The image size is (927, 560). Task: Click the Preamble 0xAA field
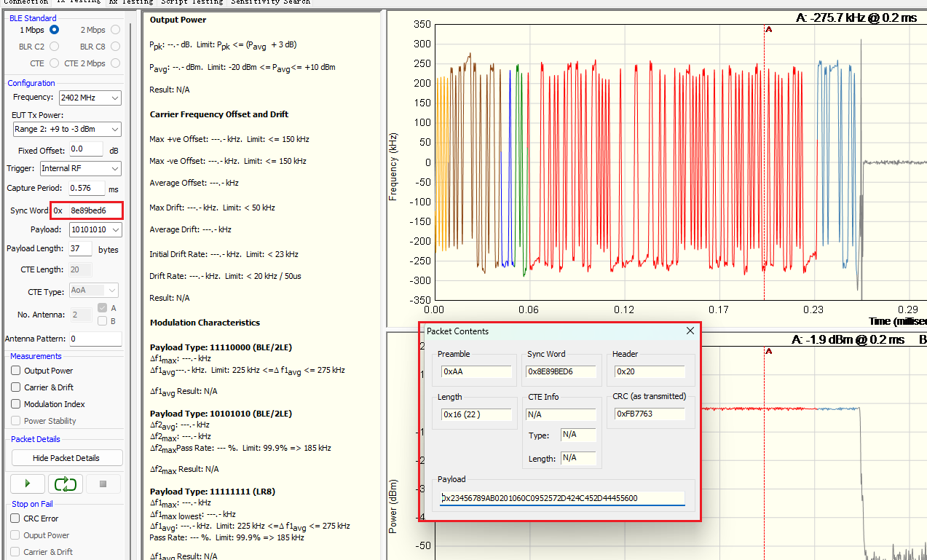476,371
